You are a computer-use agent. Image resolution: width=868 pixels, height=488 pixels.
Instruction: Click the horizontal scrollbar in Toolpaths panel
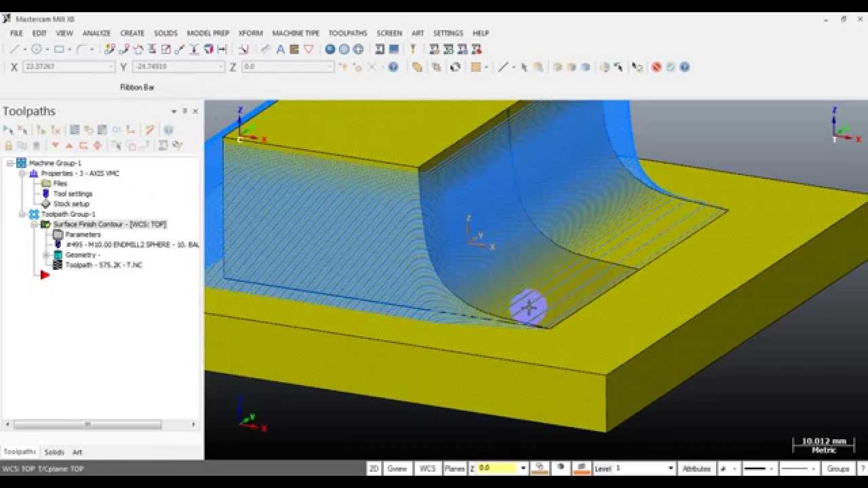[x=87, y=424]
